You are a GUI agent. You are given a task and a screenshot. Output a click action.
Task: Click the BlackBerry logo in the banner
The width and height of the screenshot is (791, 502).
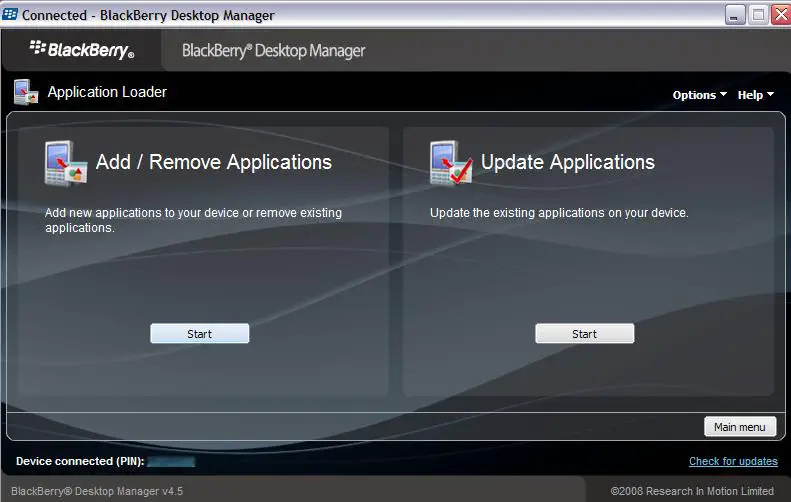click(82, 49)
